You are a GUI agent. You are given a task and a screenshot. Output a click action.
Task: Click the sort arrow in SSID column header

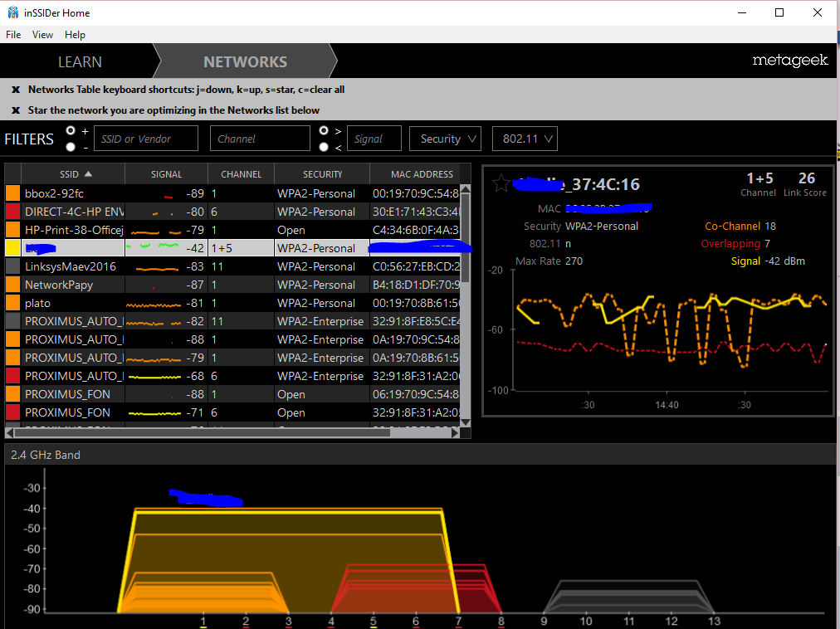(89, 174)
